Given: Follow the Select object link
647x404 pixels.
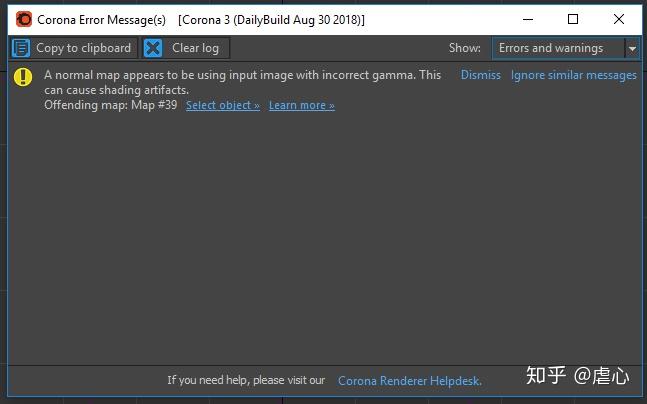Looking at the screenshot, I should pyautogui.click(x=223, y=105).
